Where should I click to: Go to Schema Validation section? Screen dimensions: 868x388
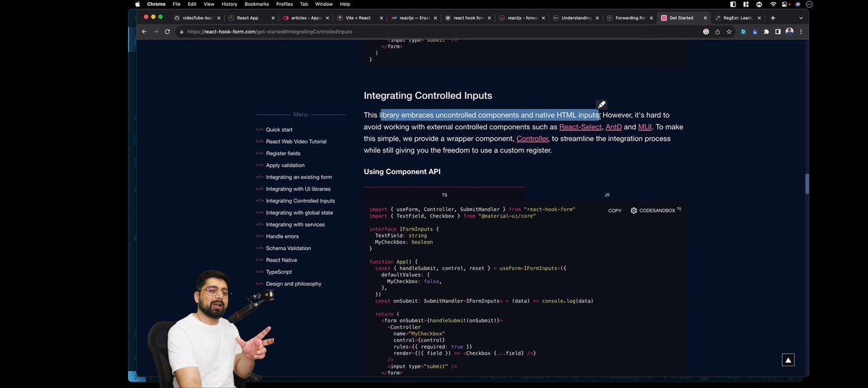(x=288, y=248)
